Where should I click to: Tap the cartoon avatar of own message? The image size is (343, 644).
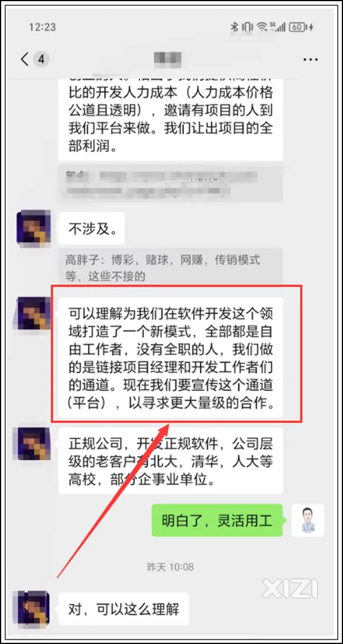(308, 520)
